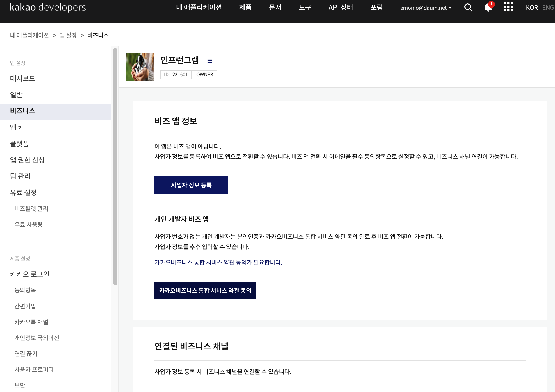555x392 pixels.
Task: Switch language to ENG
Action: pos(548,8)
